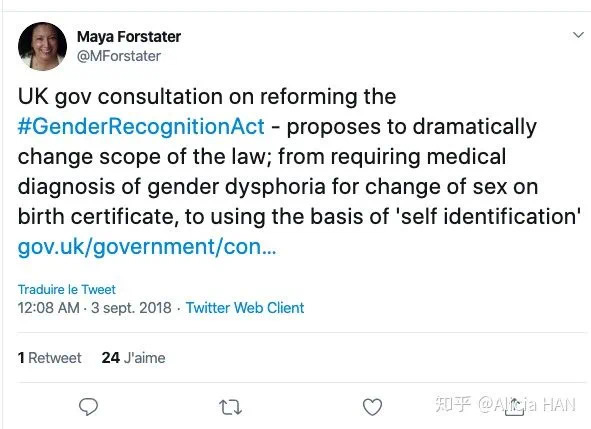
Task: Click the 12:08 AM timestamp
Action: 49,308
